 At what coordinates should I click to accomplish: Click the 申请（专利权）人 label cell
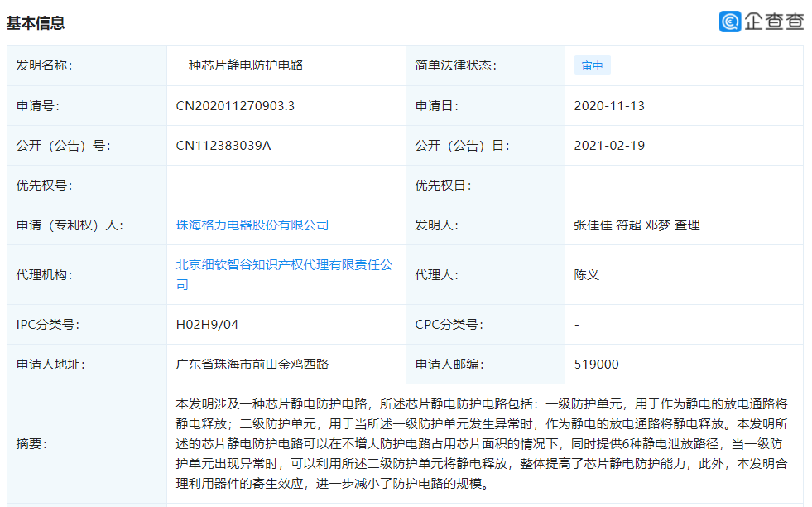click(87, 225)
